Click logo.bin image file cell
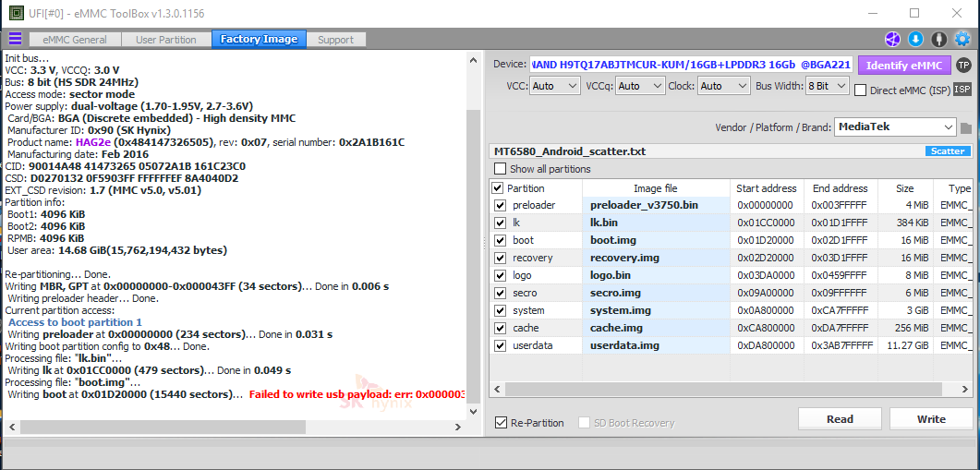980x470 pixels. point(656,275)
